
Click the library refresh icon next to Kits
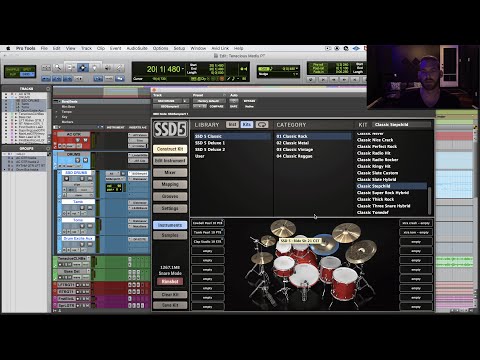(x=262, y=124)
